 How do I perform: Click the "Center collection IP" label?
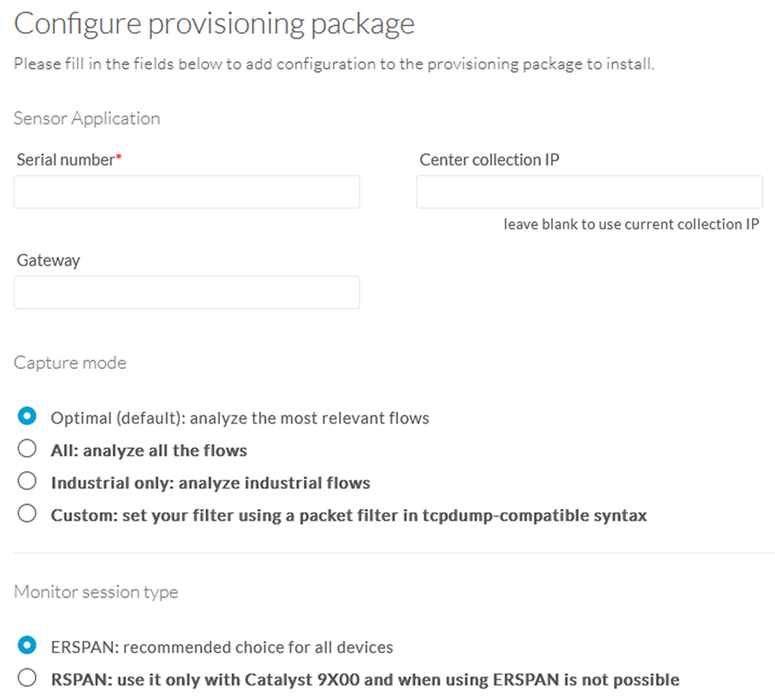coord(488,159)
